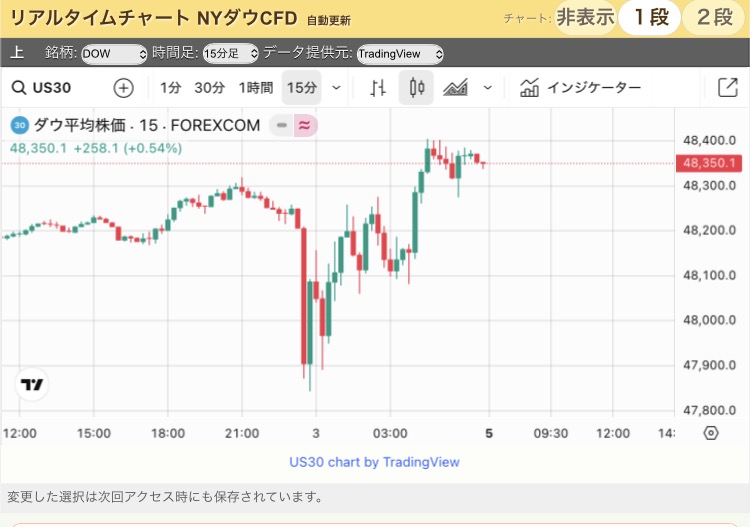Toggle the 非表示 chart display option

(585, 17)
